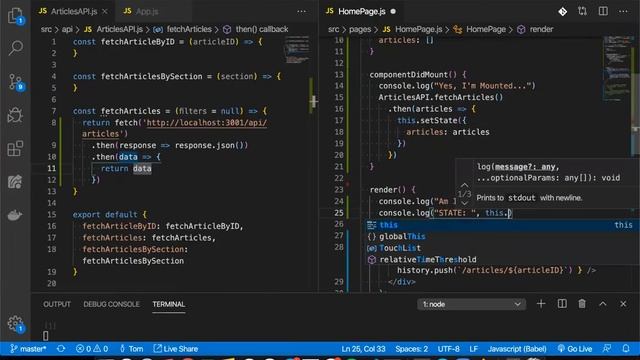This screenshot has width=640, height=360.
Task: Split the right editor
Action: (x=603, y=11)
